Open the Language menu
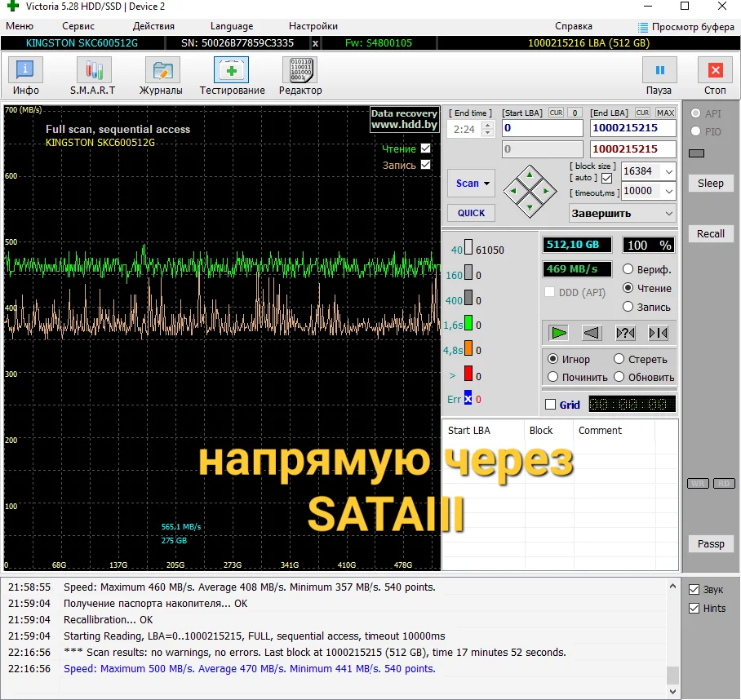 [232, 26]
